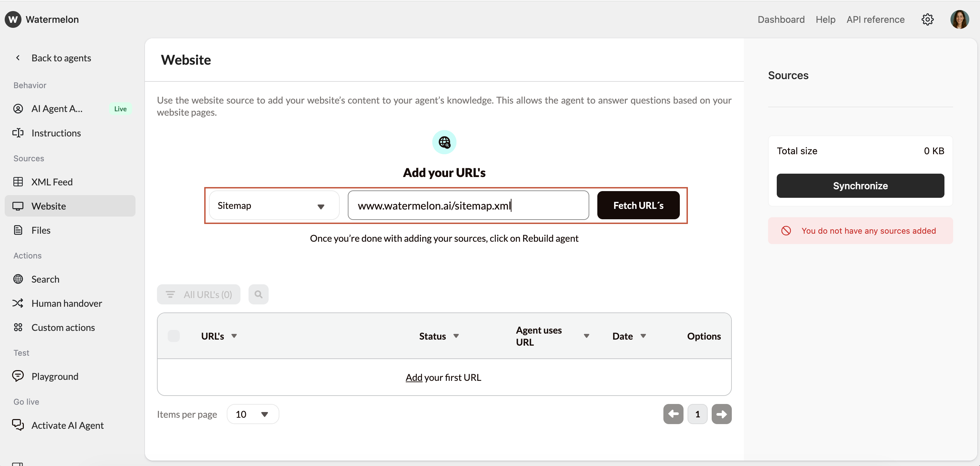Open the XML Feed source section
This screenshot has height=466, width=980.
(52, 182)
